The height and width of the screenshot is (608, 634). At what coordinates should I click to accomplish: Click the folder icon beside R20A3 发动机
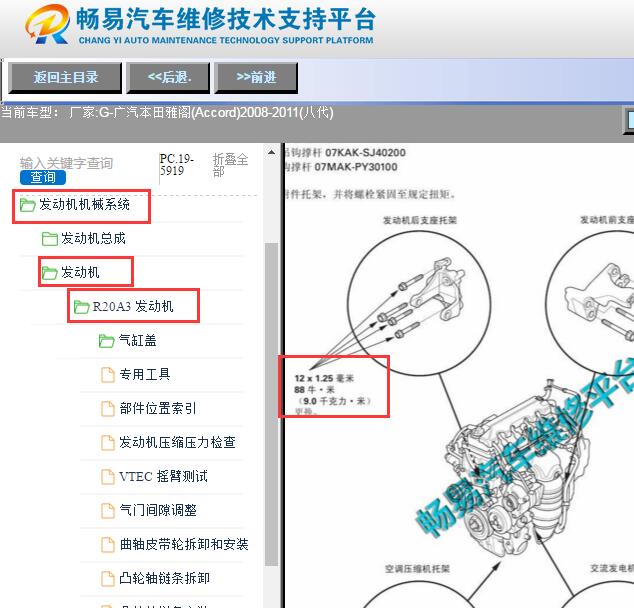(81, 307)
